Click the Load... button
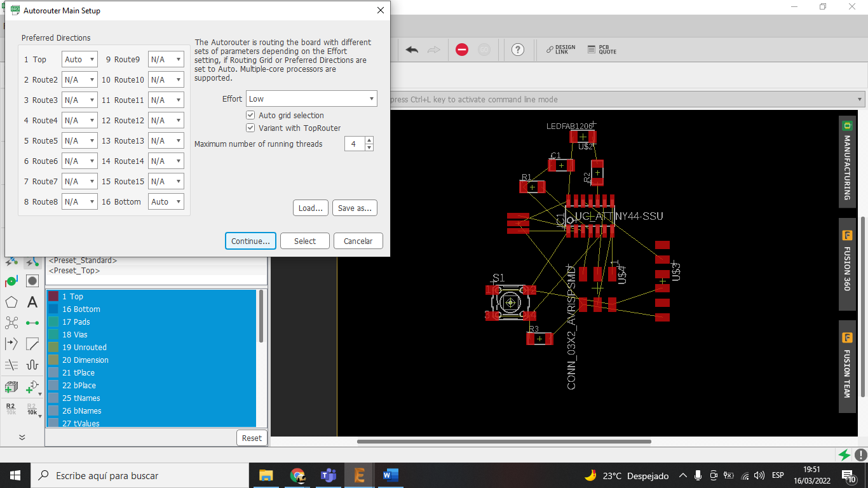This screenshot has height=488, width=868. [x=311, y=208]
